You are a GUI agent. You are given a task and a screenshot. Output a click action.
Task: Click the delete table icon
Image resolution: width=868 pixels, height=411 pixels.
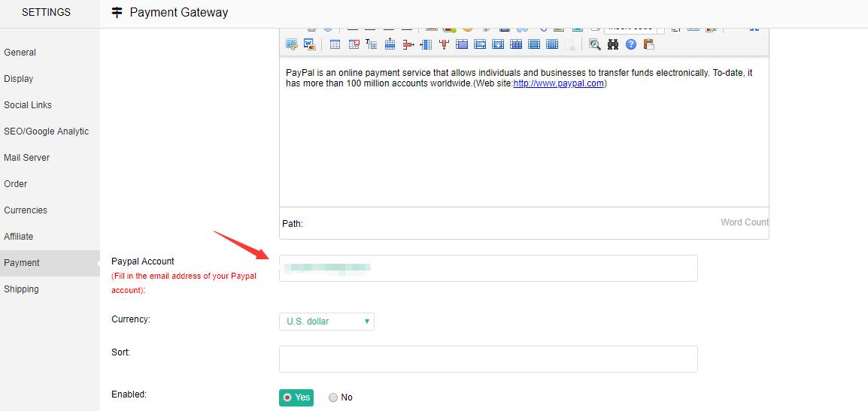(354, 44)
